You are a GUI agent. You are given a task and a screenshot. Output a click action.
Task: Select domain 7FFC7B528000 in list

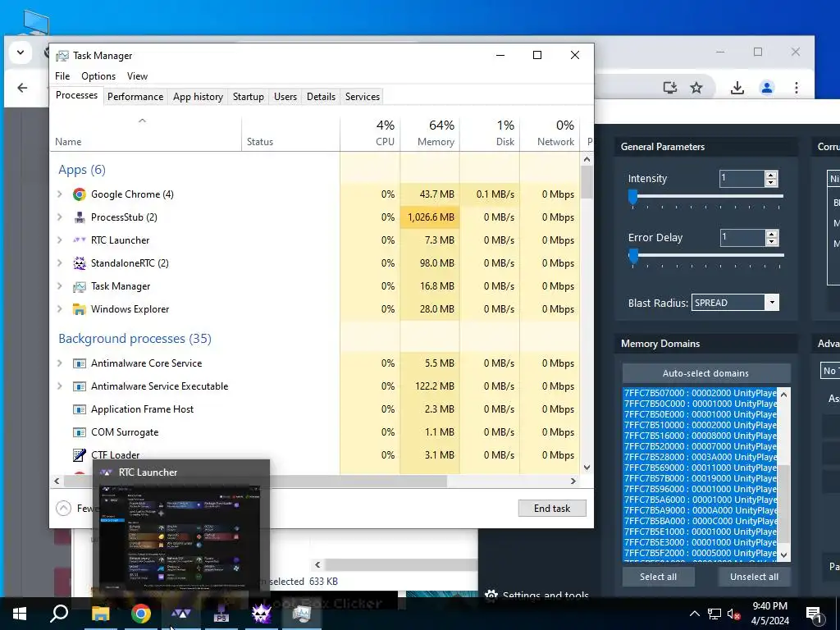click(700, 457)
